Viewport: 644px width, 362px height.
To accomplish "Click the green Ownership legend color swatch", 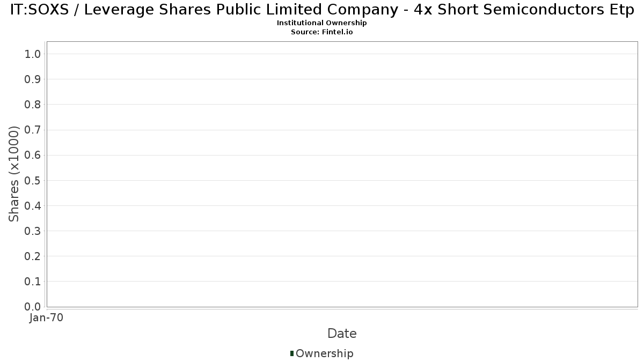I will (292, 353).
